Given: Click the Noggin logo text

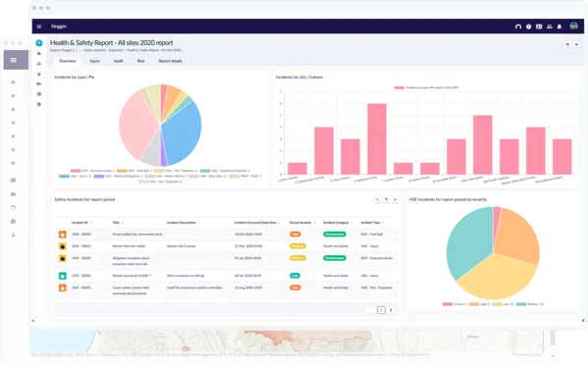Looking at the screenshot, I should [x=59, y=26].
